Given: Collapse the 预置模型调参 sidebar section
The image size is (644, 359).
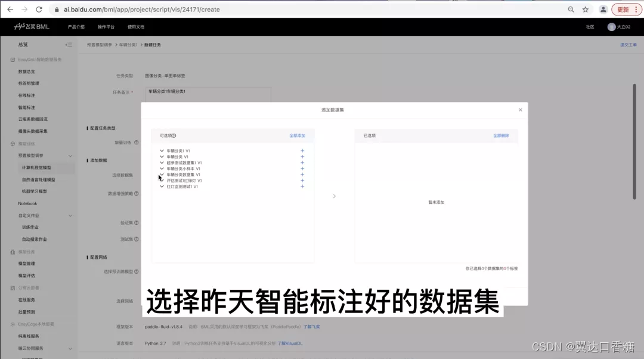Looking at the screenshot, I should pyautogui.click(x=70, y=156).
